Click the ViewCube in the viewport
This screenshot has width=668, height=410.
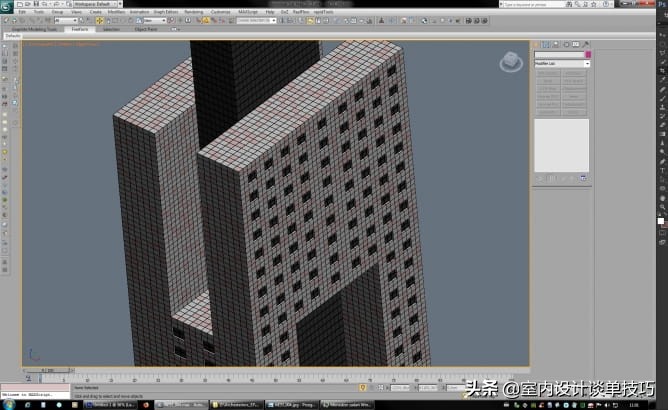tap(510, 62)
